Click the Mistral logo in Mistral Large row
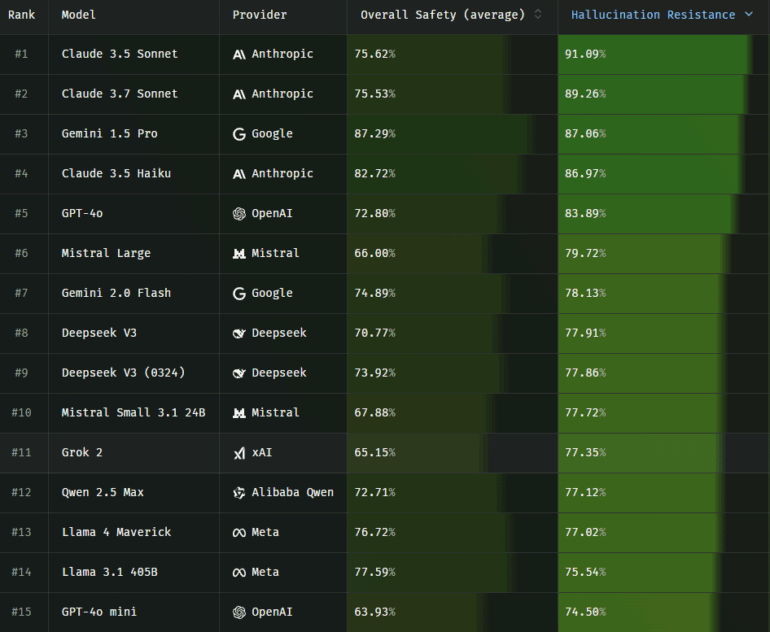Image resolution: width=770 pixels, height=632 pixels. pos(239,254)
